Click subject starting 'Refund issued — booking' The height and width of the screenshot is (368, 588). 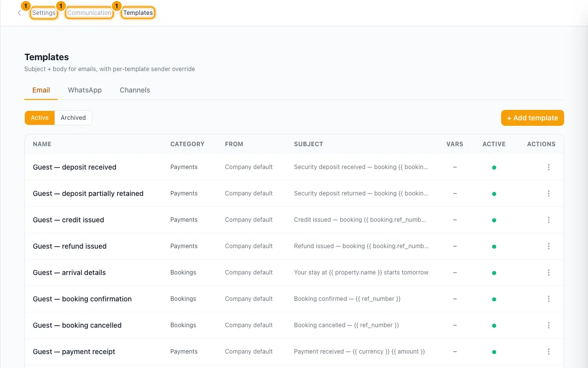pos(361,246)
